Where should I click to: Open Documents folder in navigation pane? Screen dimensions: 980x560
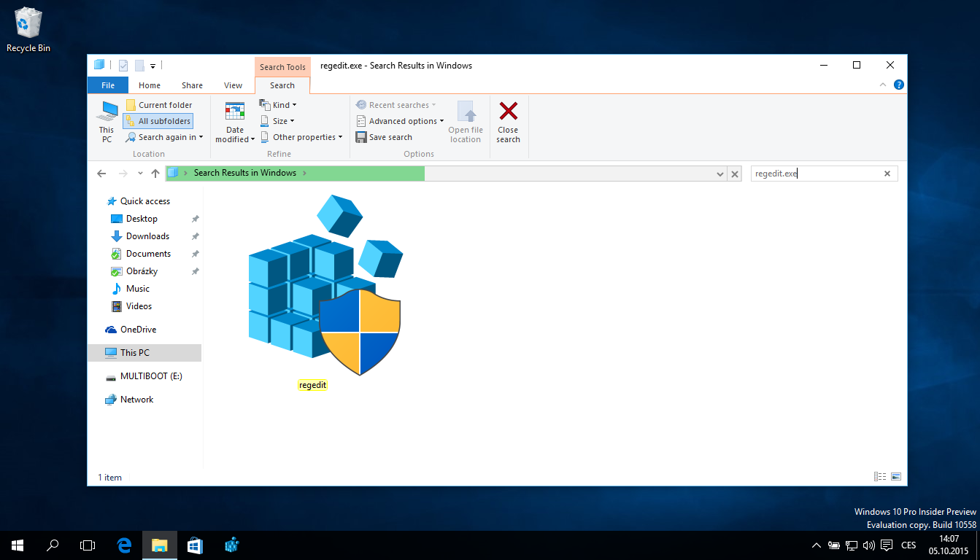148,254
